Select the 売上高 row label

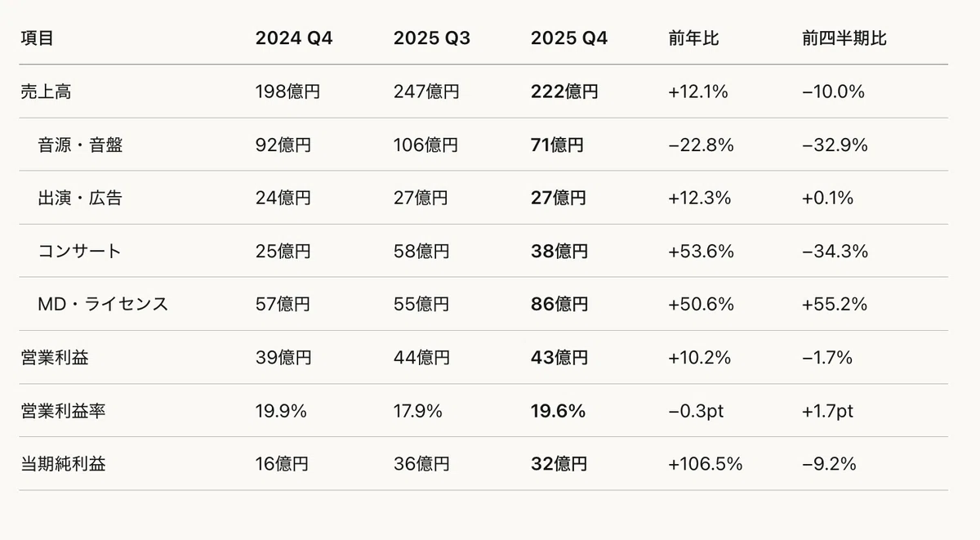pyautogui.click(x=46, y=91)
